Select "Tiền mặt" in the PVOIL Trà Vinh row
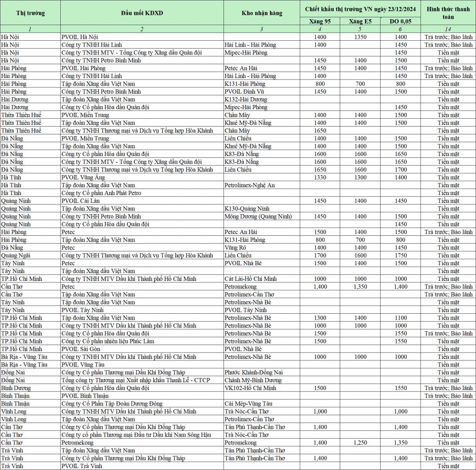The height and width of the screenshot is (470, 476). (448, 466)
